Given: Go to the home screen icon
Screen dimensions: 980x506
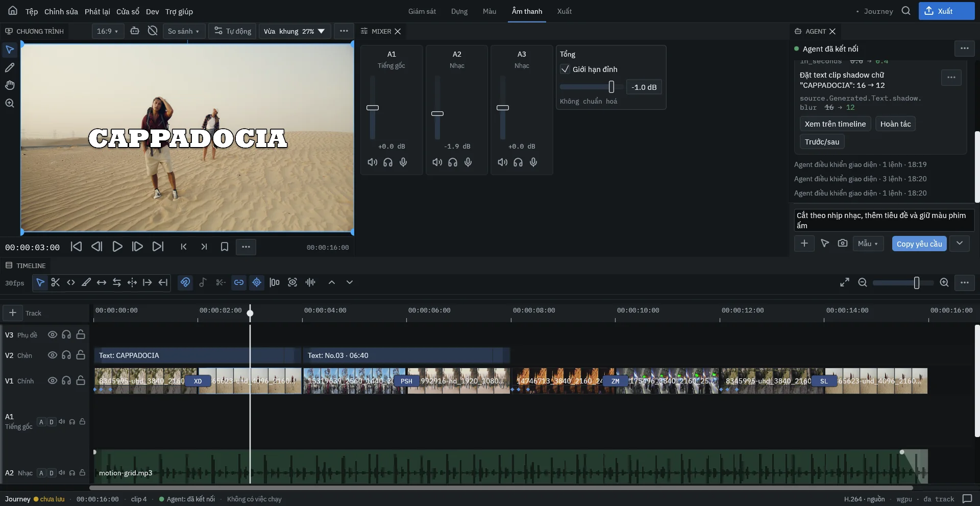Looking at the screenshot, I should [x=13, y=11].
